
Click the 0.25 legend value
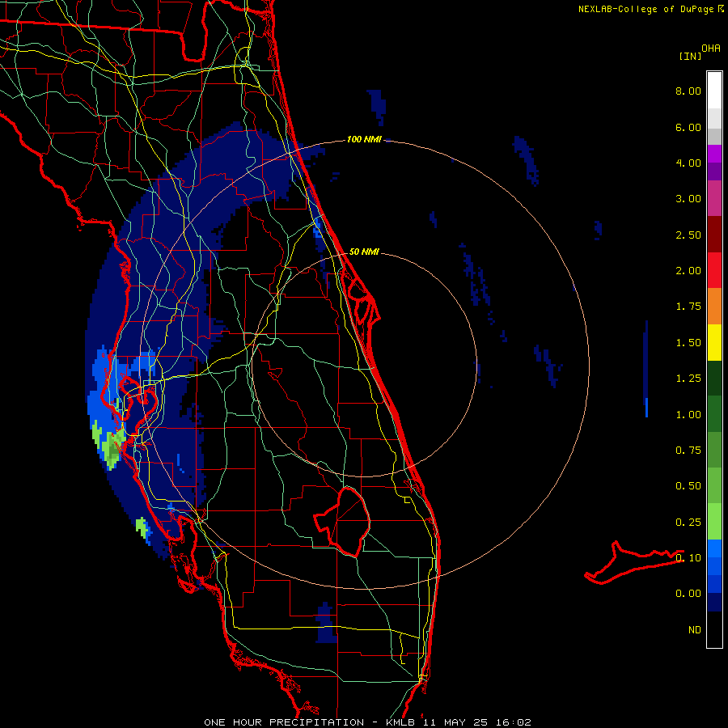[688, 523]
